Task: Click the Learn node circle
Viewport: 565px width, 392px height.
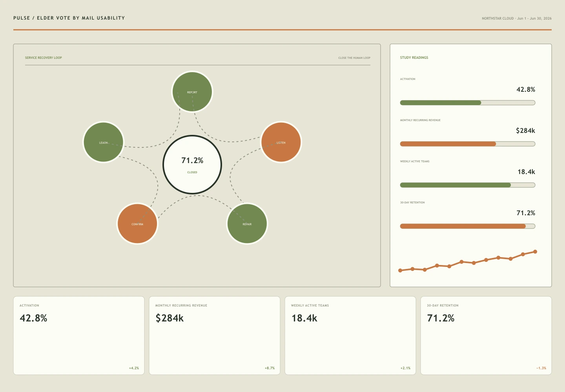Action: [x=104, y=142]
